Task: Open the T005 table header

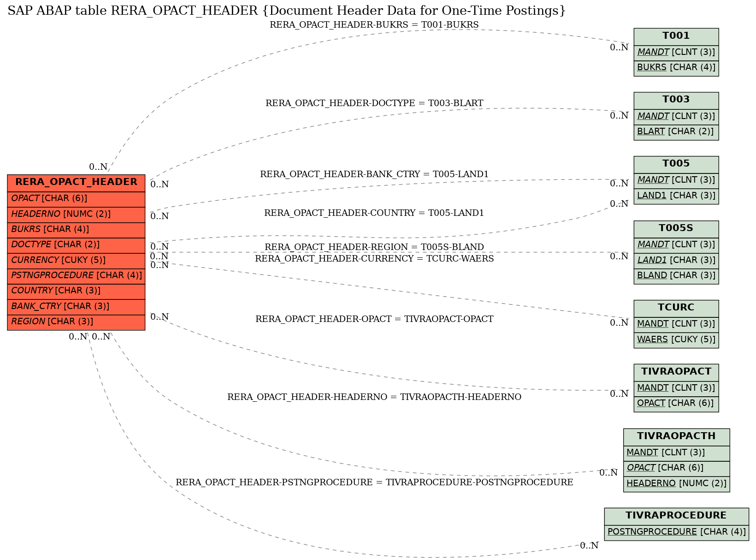Action: tap(676, 164)
